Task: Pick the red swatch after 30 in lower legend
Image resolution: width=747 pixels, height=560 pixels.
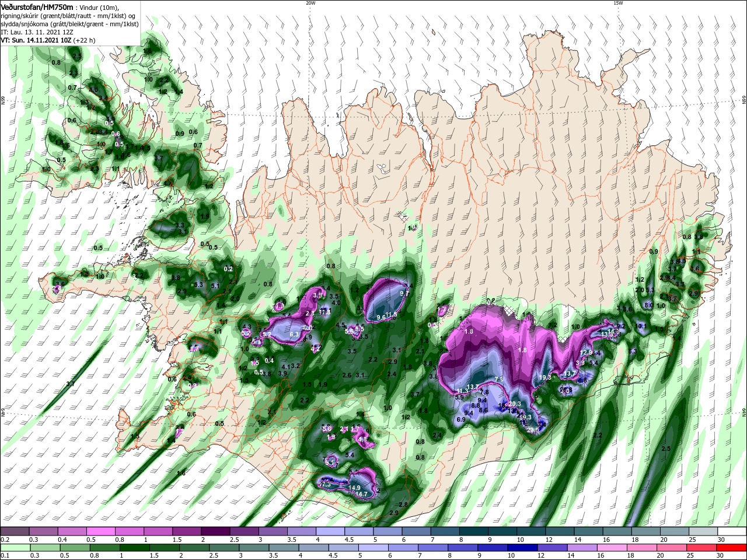Action: (x=731, y=548)
